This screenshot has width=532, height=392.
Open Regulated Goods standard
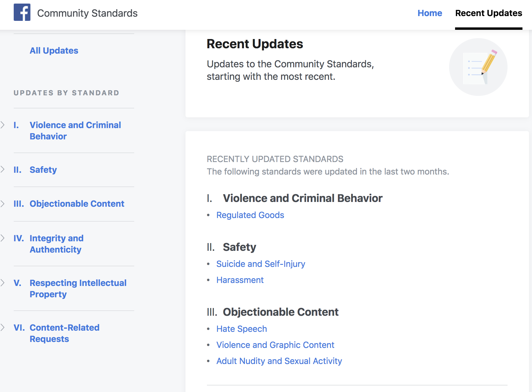[250, 215]
